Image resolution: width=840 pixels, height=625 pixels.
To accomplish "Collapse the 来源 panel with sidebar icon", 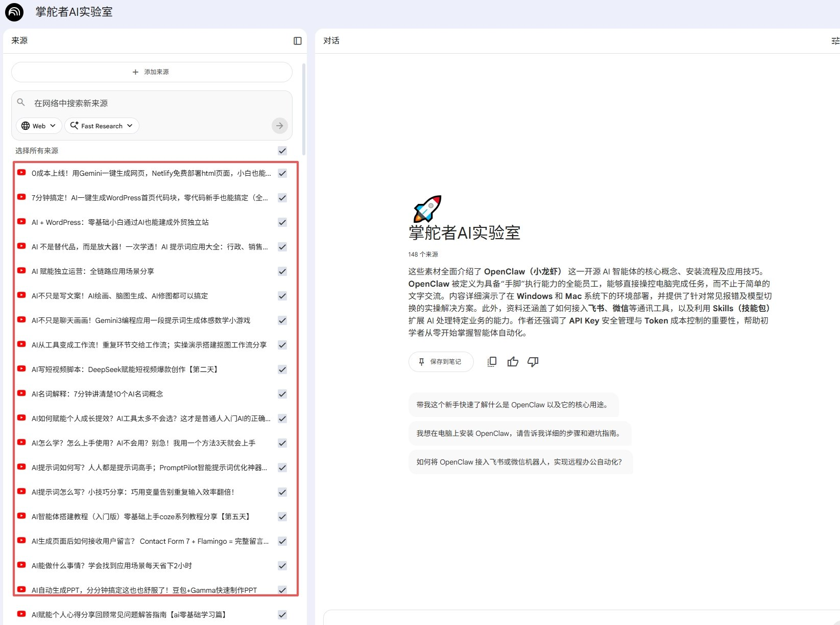I will [x=298, y=41].
